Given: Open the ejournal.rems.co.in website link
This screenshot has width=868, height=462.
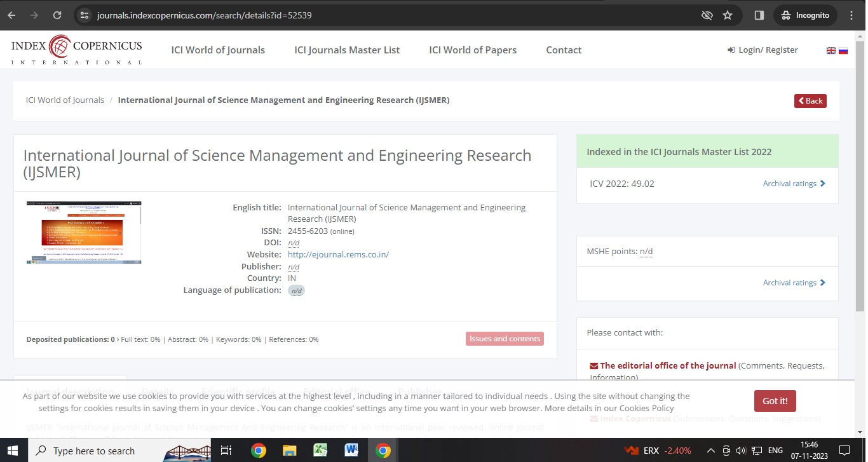Looking at the screenshot, I should pos(338,254).
